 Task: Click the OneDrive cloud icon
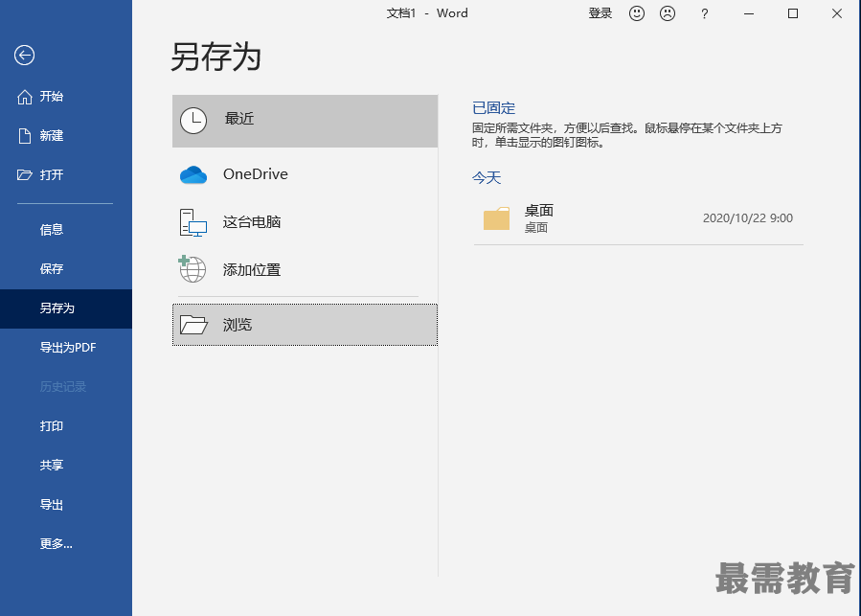point(193,174)
